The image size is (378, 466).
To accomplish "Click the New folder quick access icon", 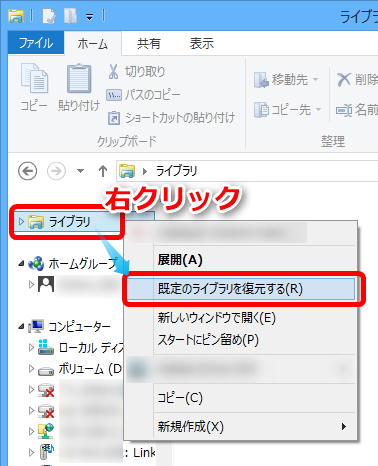I will pyautogui.click(x=70, y=16).
